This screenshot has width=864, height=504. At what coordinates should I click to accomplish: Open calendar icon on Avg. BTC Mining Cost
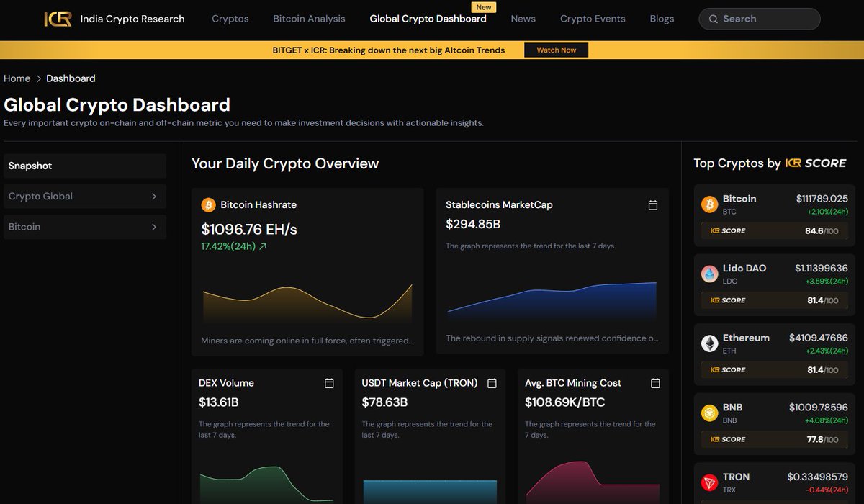click(x=655, y=383)
